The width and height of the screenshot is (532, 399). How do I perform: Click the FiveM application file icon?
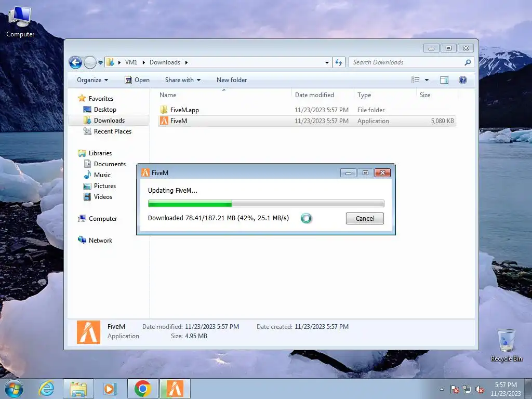[164, 121]
